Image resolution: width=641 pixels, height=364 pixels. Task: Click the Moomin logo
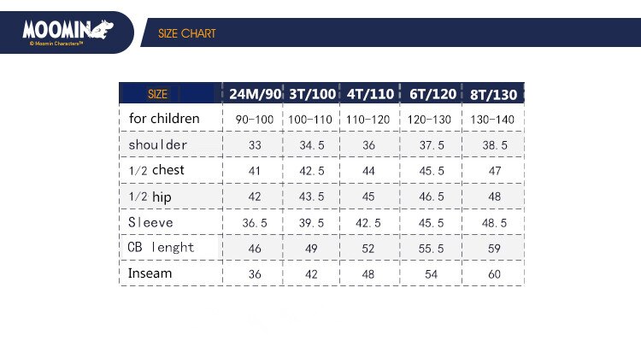click(x=68, y=32)
